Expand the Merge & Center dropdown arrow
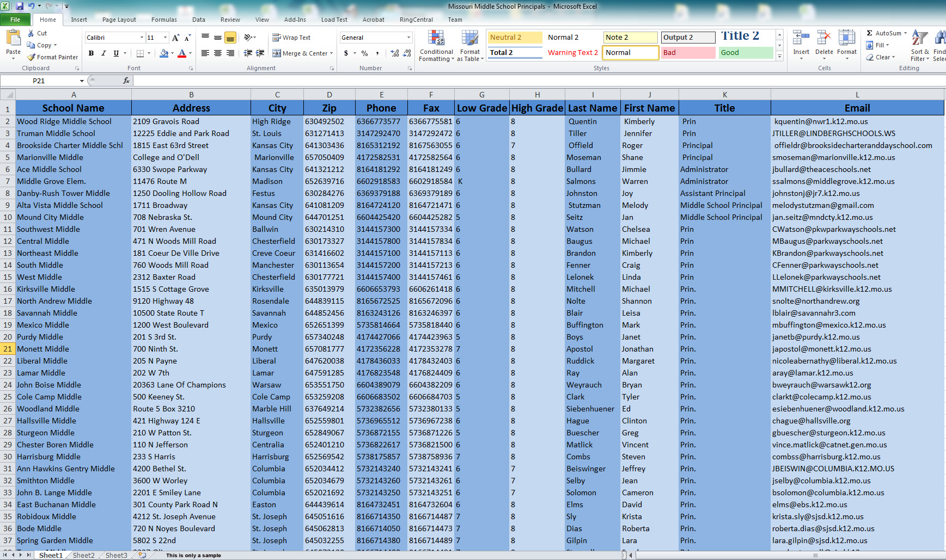Image resolution: width=946 pixels, height=560 pixels. tap(331, 53)
